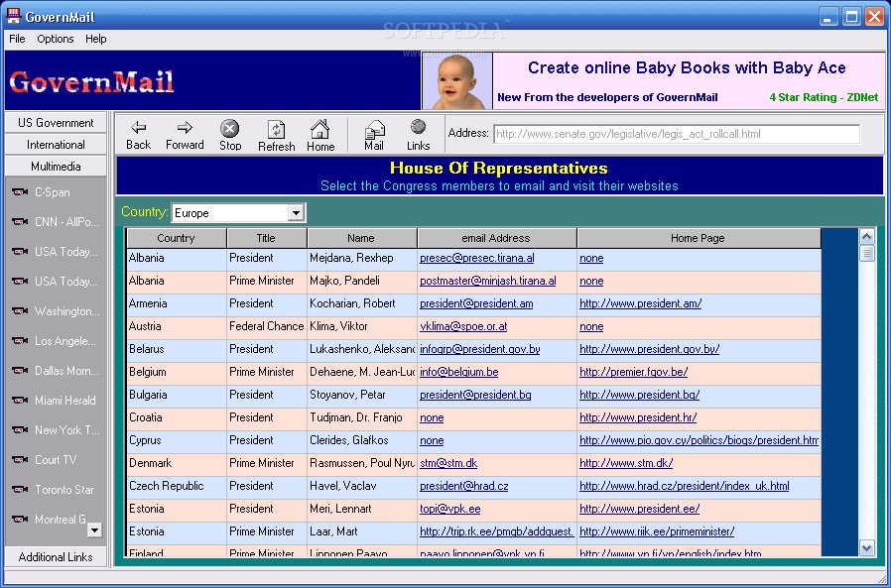Select the 'Clerides, Glafkos' name cell
The image size is (891, 588).
[x=362, y=440]
